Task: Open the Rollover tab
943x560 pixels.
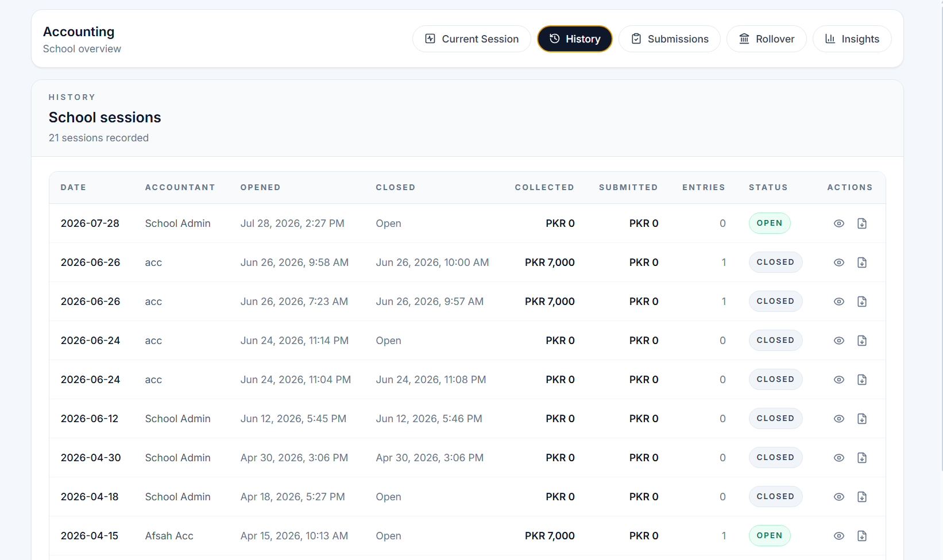Action: tap(767, 39)
